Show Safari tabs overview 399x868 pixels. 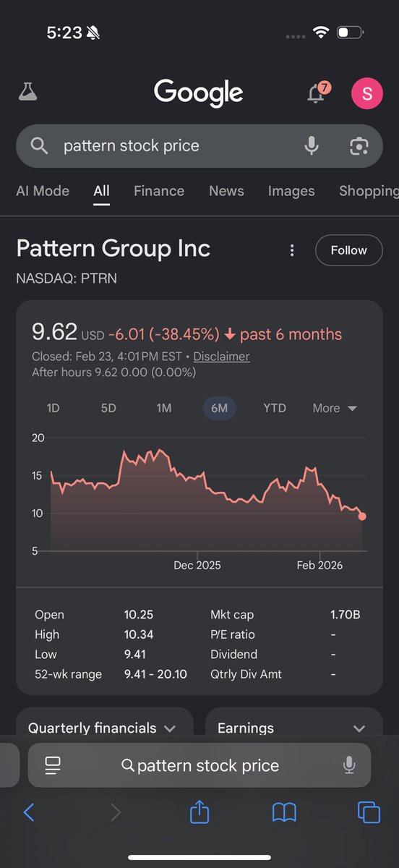[x=369, y=812]
